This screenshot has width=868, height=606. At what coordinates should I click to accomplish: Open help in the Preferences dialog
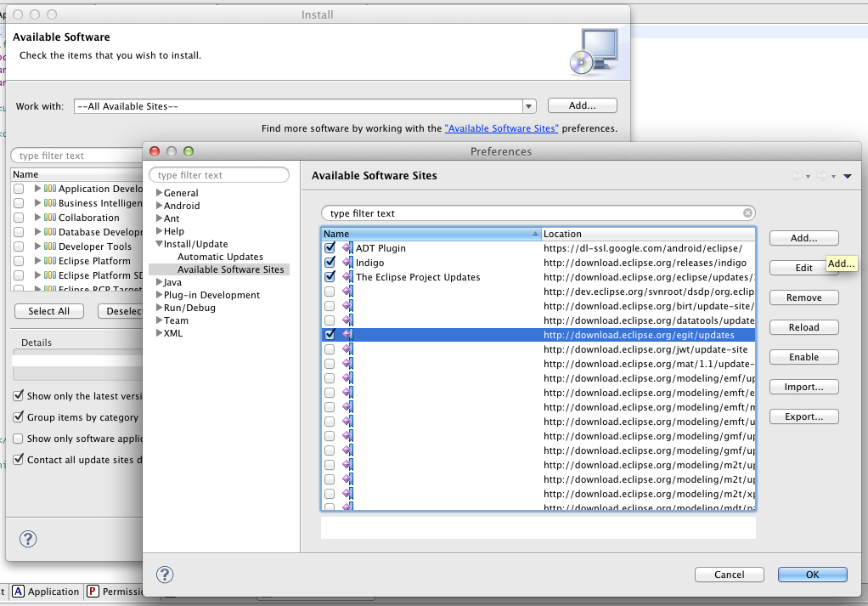coord(165,575)
